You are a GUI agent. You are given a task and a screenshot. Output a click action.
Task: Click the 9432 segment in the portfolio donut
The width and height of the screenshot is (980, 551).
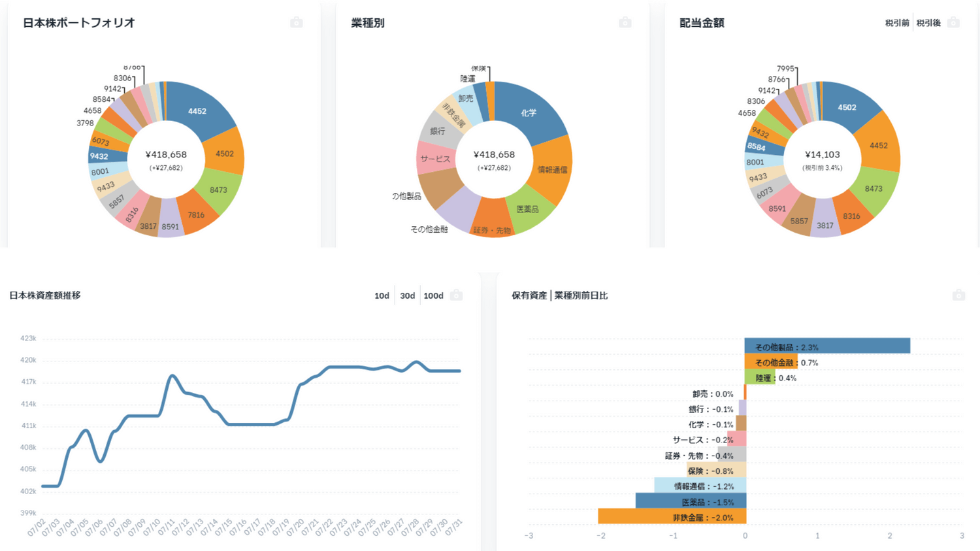click(x=99, y=156)
